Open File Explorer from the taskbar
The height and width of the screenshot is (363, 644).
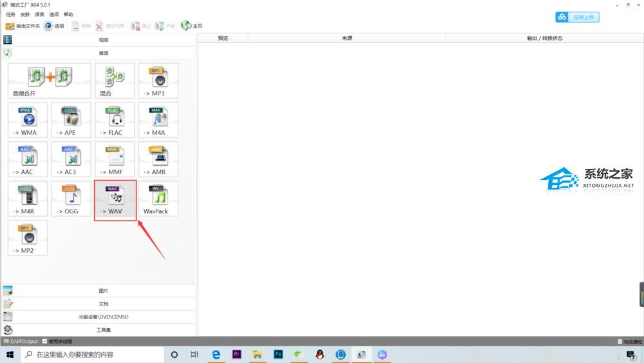click(x=258, y=355)
